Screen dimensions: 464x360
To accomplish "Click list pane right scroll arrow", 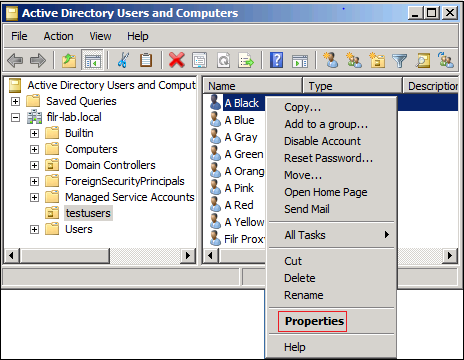I will (x=450, y=256).
